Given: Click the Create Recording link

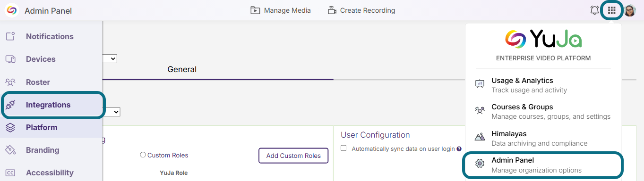Looking at the screenshot, I should click(x=361, y=10).
